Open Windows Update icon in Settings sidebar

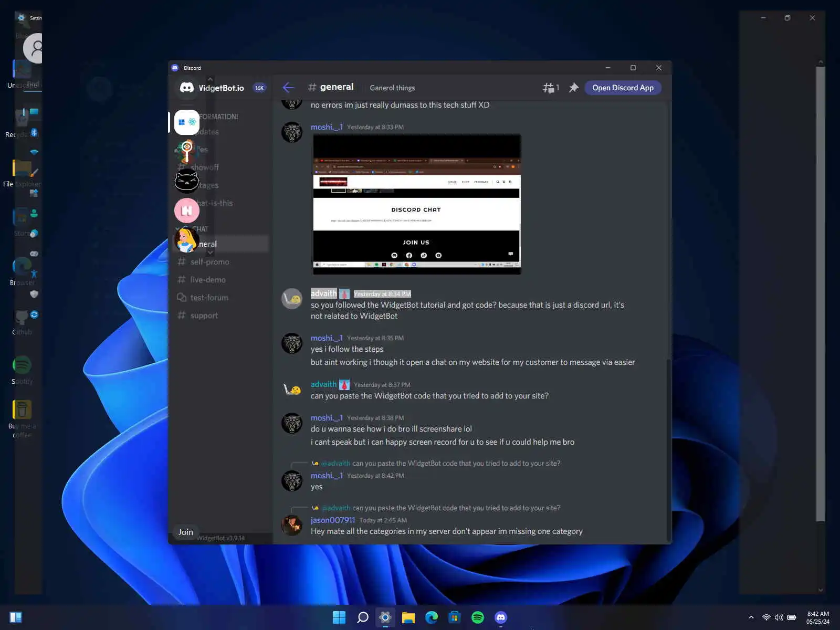[34, 314]
